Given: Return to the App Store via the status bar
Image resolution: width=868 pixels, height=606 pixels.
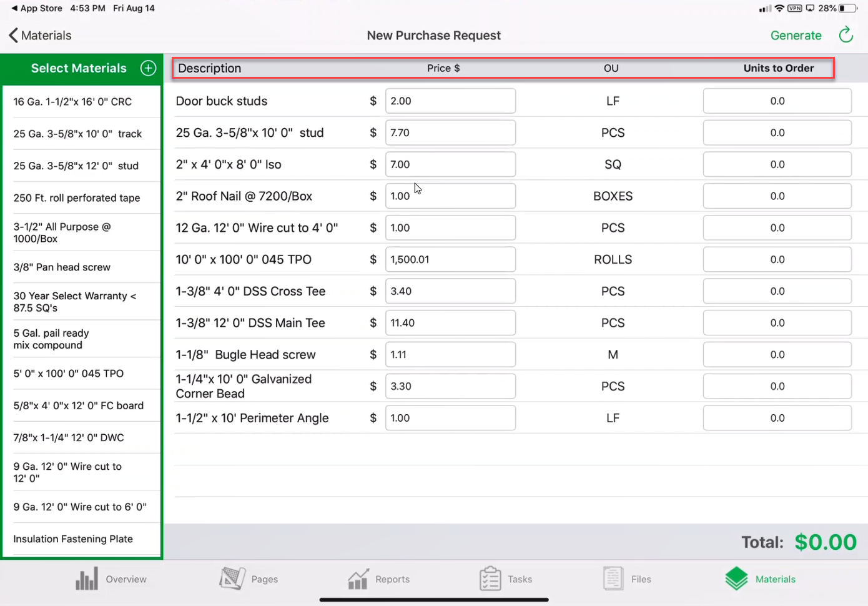Looking at the screenshot, I should coord(36,8).
